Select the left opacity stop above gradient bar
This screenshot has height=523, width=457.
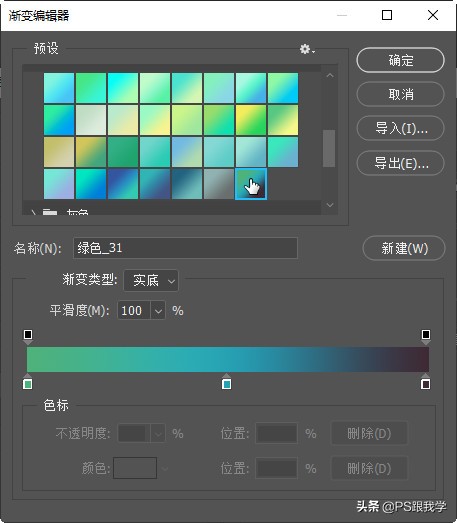click(x=28, y=336)
